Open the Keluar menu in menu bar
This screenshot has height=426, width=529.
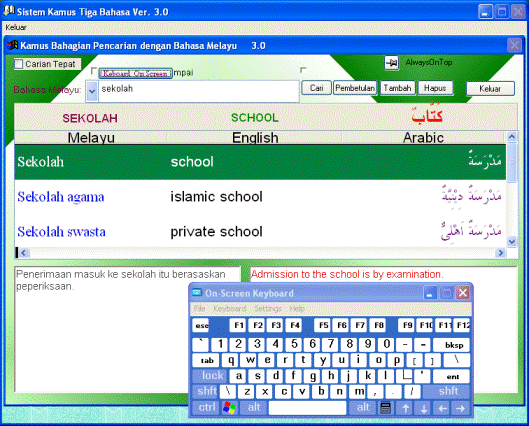16,27
